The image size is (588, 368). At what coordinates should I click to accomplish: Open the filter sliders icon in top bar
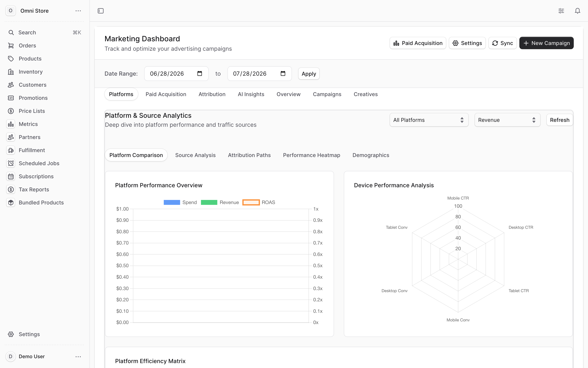[x=561, y=11]
